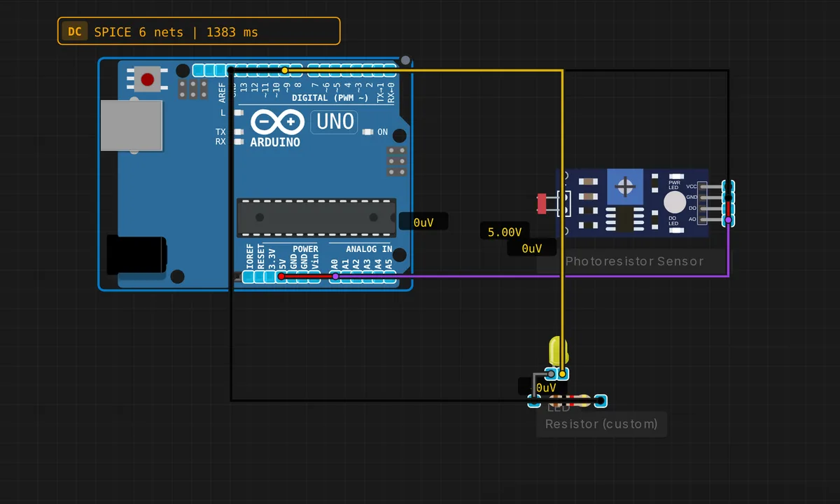Click the LED anode pin with yellow wire
Viewport: 840px width, 504px height.
click(562, 374)
